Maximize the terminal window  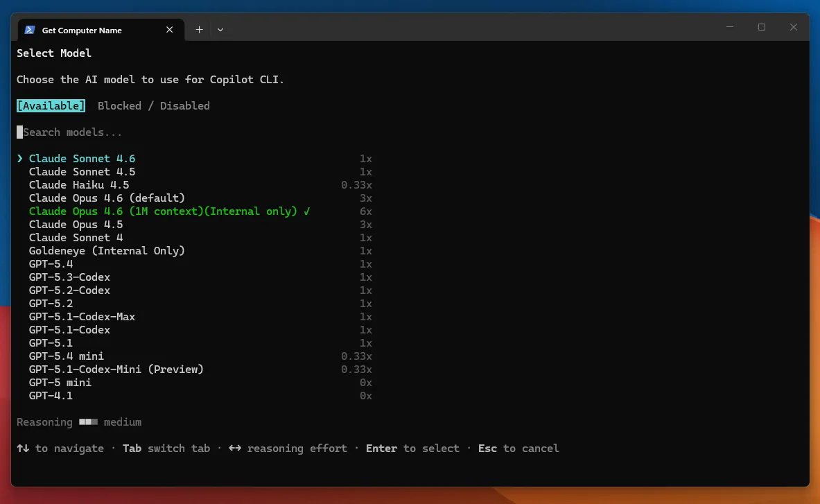[762, 28]
